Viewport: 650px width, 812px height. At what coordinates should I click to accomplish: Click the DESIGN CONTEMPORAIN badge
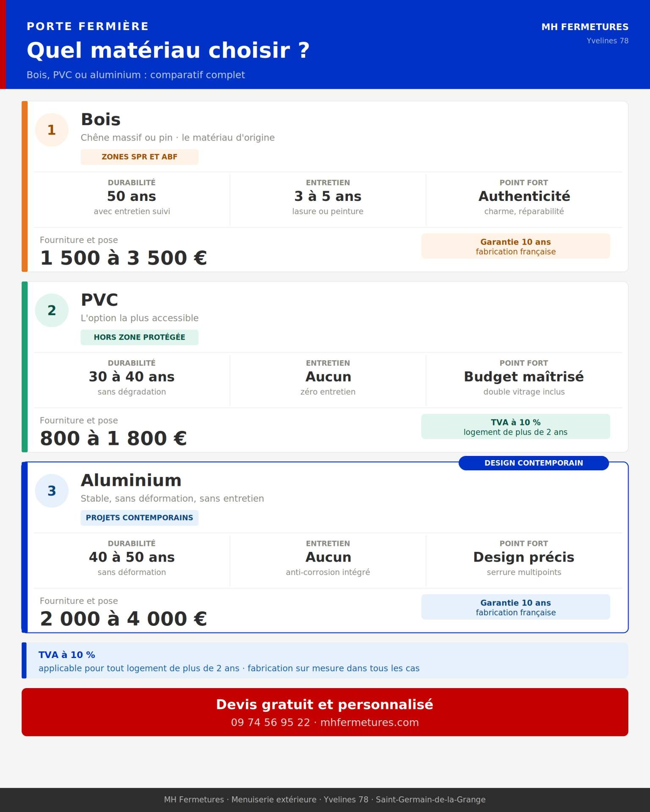533,463
